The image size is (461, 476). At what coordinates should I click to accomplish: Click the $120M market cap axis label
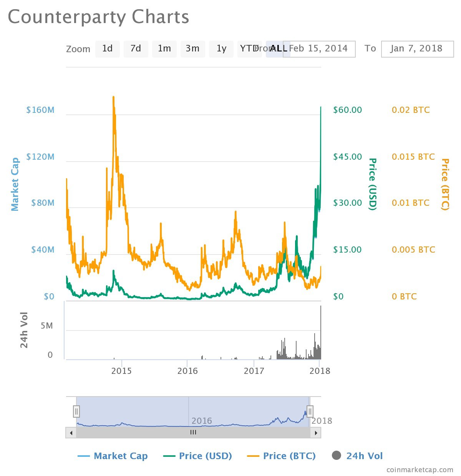click(x=40, y=157)
